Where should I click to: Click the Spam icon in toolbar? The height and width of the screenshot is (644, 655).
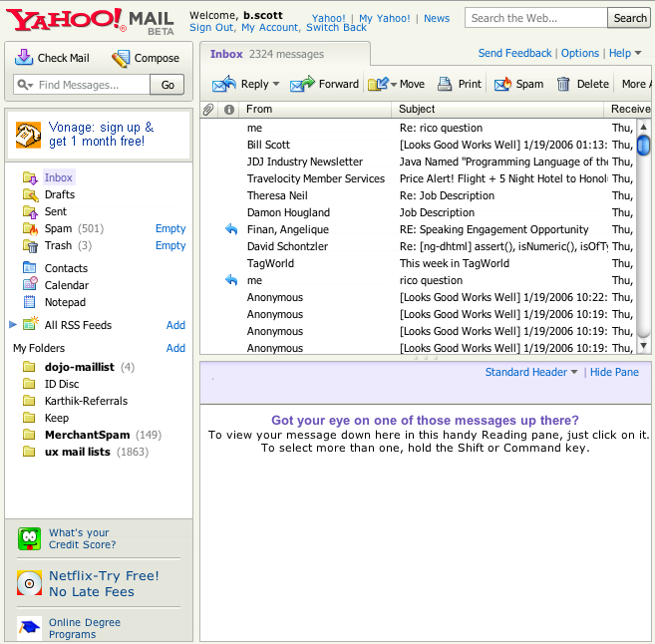tap(502, 85)
